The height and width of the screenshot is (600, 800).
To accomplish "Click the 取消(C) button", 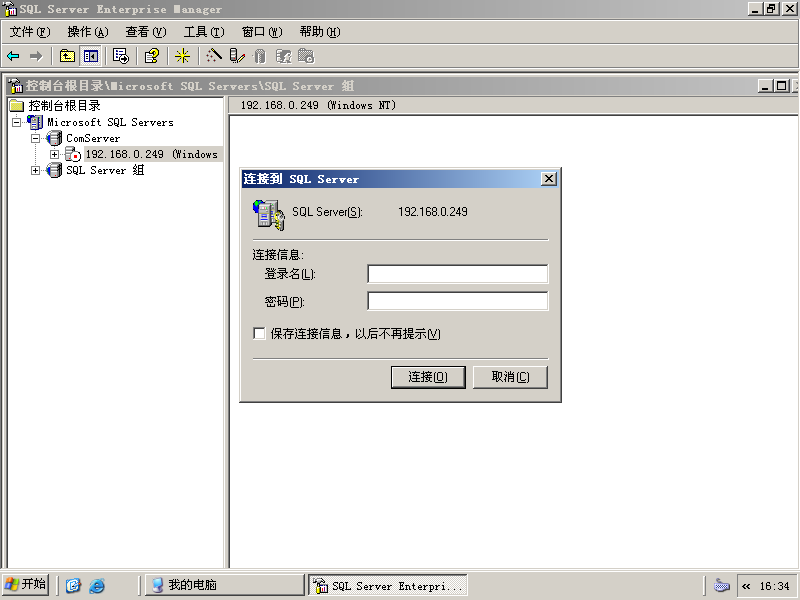I will (x=510, y=377).
